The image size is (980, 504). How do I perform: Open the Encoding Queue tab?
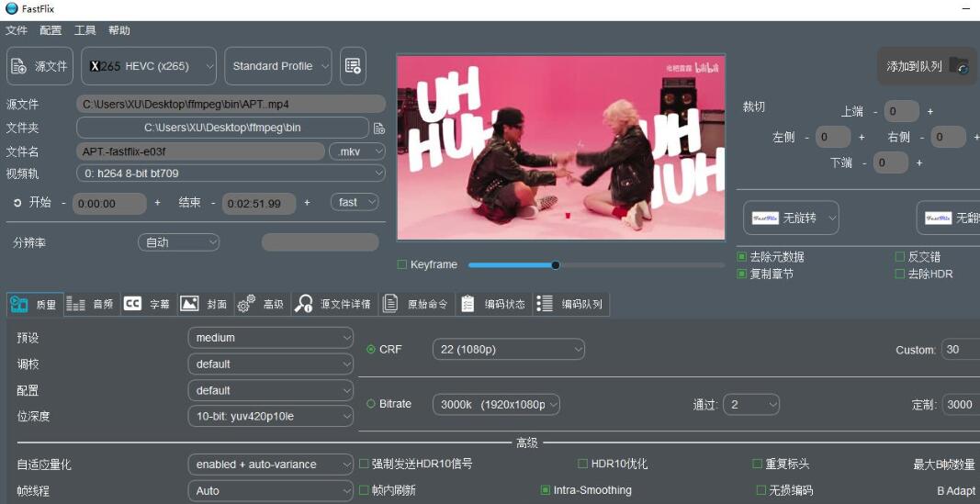pos(571,304)
